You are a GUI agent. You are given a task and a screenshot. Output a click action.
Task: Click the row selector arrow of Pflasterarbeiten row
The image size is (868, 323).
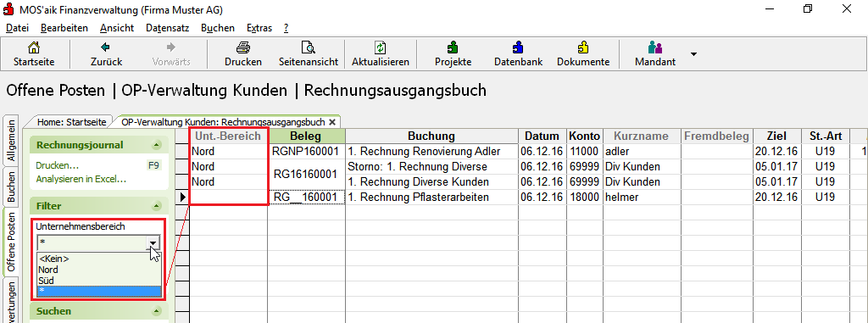pos(183,198)
